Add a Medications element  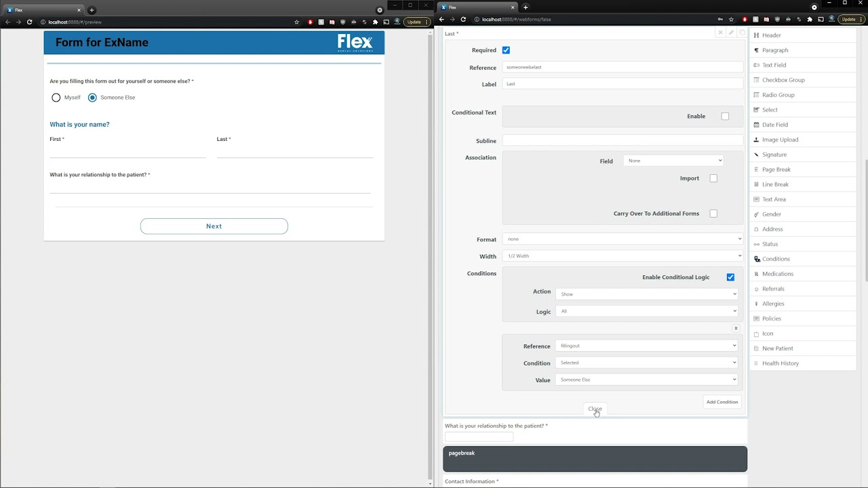[804, 274]
